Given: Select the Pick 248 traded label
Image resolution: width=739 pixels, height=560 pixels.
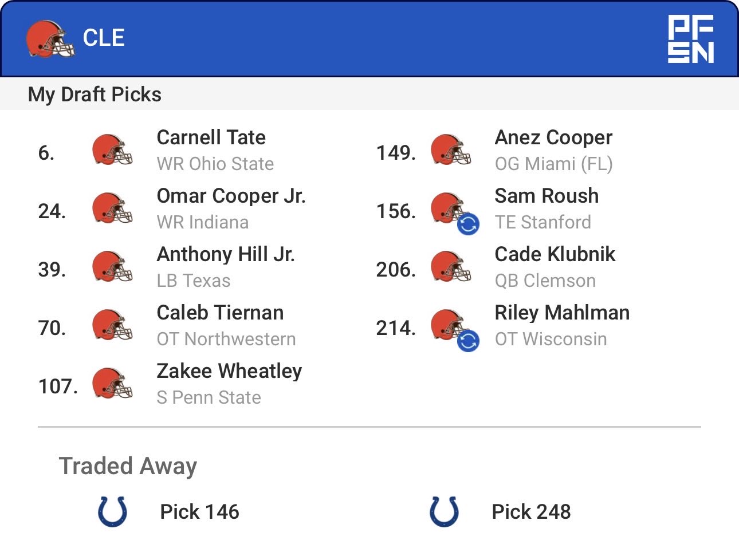Looking at the screenshot, I should (x=531, y=512).
